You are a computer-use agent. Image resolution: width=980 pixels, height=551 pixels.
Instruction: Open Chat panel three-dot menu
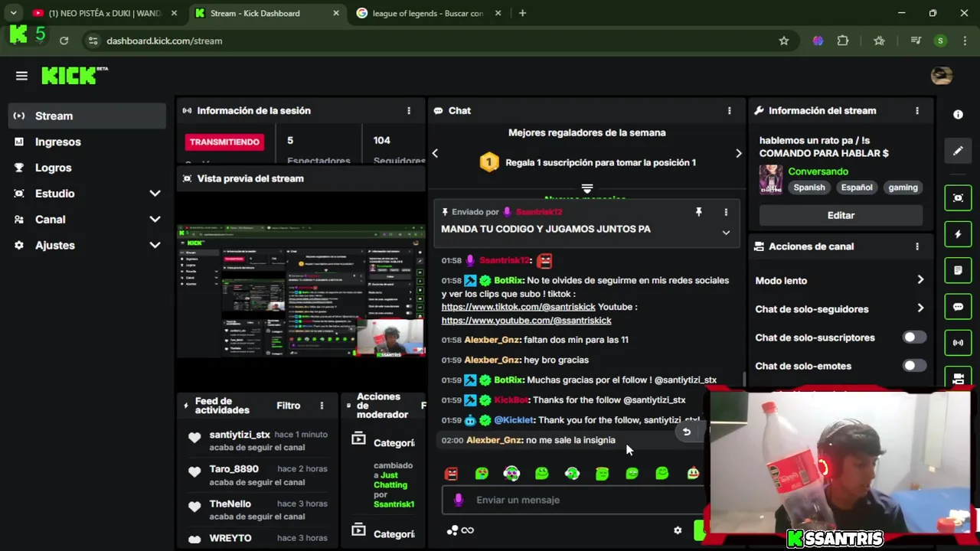tap(729, 111)
